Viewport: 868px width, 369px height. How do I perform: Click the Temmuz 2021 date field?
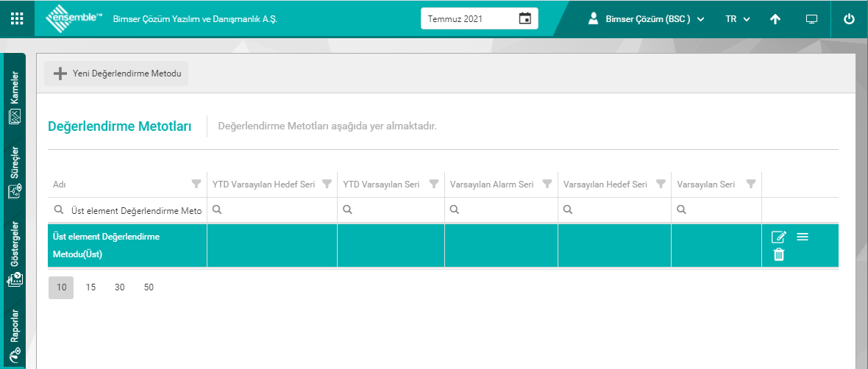point(480,18)
